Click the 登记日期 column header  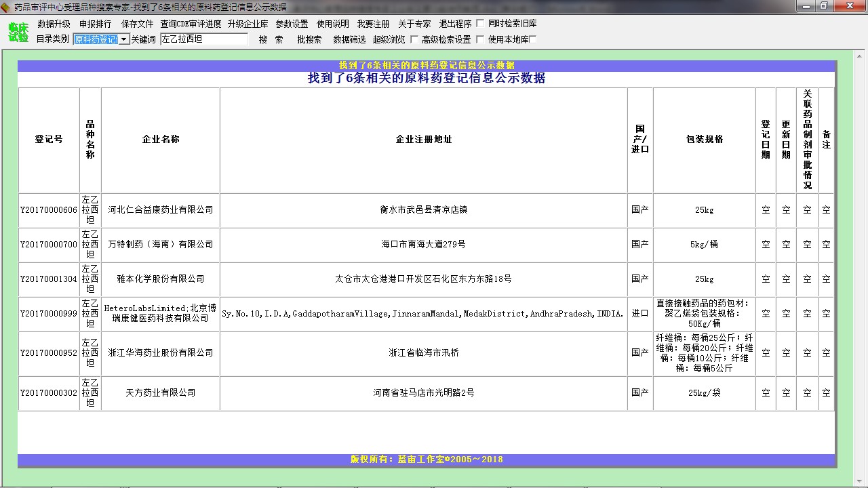tap(766, 140)
